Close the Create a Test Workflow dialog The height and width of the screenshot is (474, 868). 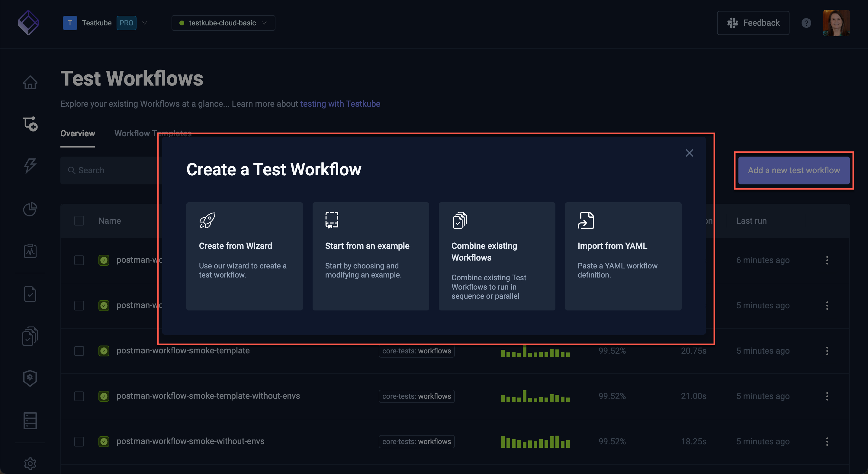690,153
